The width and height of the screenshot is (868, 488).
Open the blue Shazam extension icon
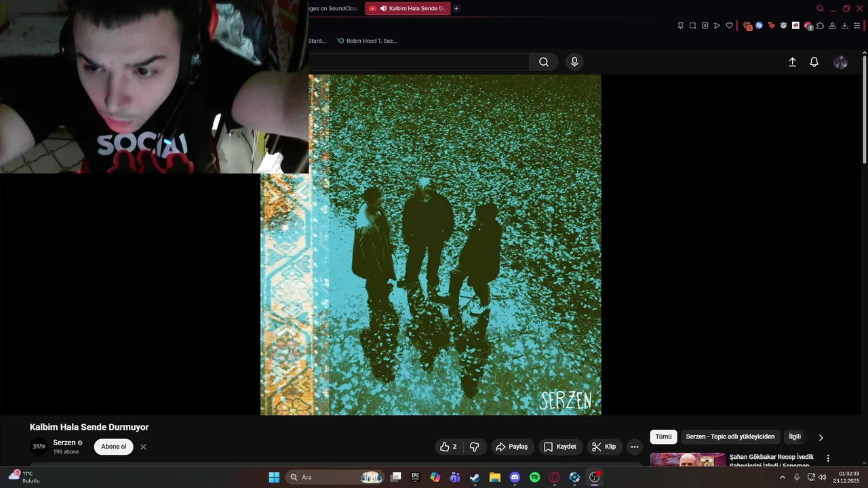pyautogui.click(x=759, y=26)
